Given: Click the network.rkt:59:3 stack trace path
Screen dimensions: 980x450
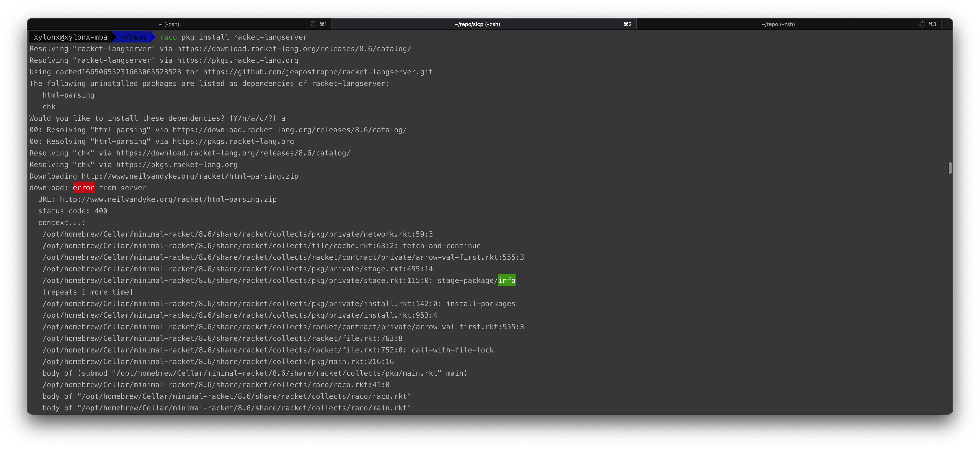Looking at the screenshot, I should (x=237, y=234).
